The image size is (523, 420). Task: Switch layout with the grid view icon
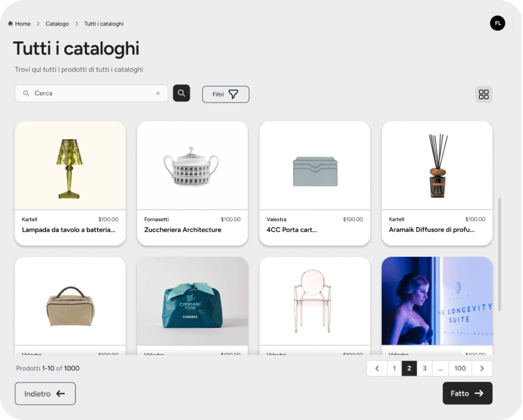point(484,95)
